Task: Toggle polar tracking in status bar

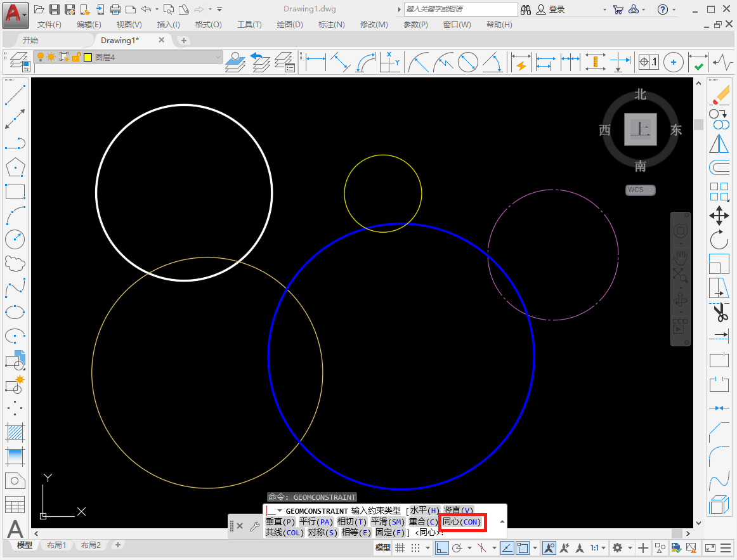Action: coord(457,548)
